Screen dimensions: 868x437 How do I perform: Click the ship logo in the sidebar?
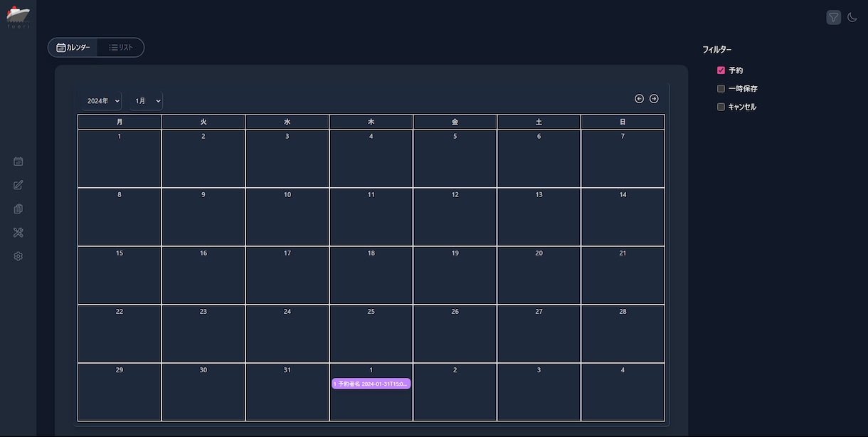pyautogui.click(x=18, y=16)
